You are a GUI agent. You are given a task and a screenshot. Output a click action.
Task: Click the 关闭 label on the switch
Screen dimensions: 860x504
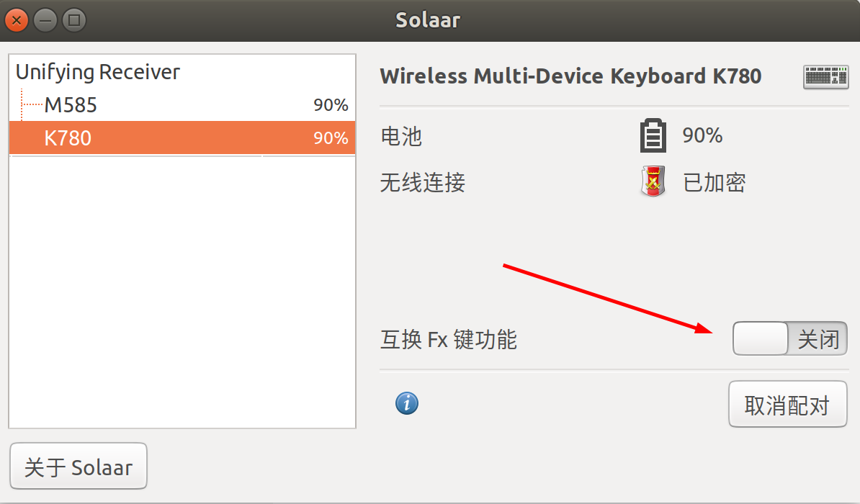[x=818, y=339]
